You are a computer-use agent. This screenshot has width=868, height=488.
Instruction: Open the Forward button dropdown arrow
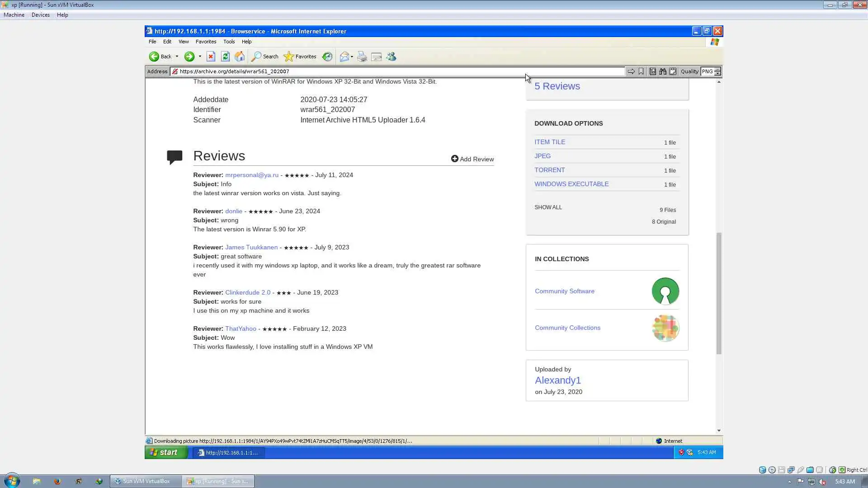click(x=200, y=56)
